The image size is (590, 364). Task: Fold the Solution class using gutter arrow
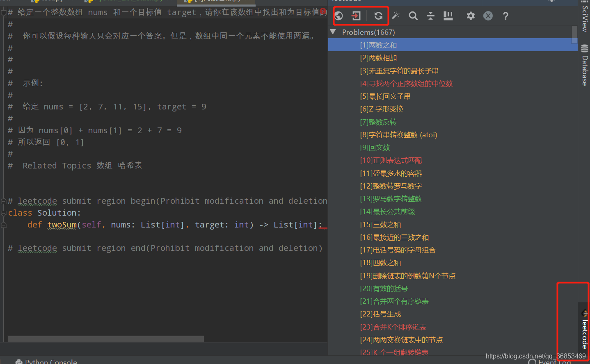(x=3, y=213)
